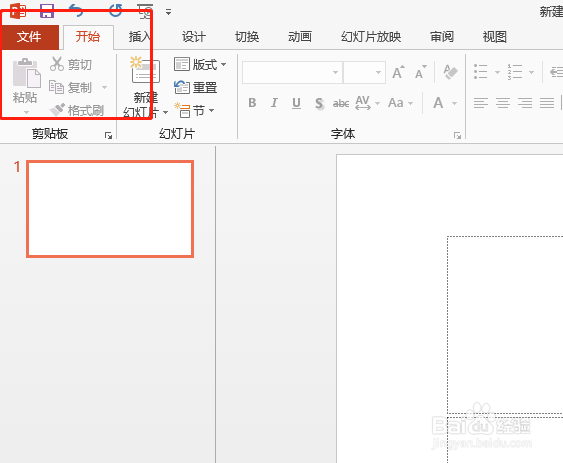Click Bullets list icon
Viewport: 563px width, 463px height.
click(x=480, y=72)
